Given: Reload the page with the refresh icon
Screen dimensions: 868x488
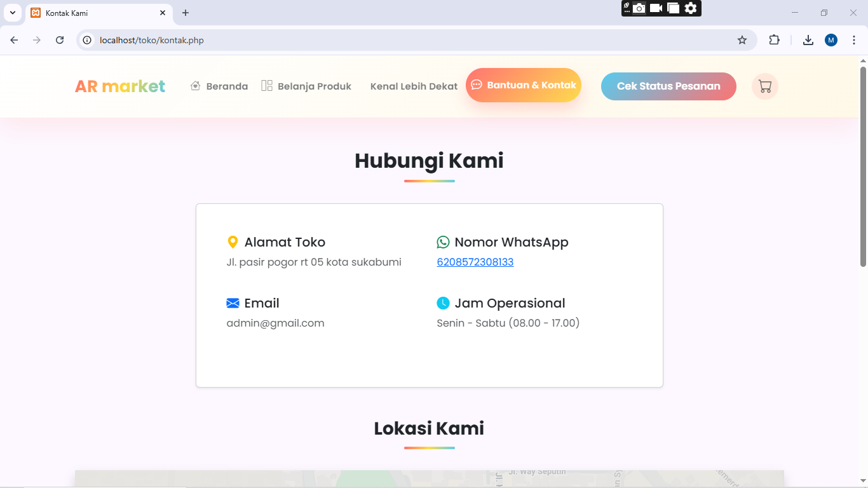Looking at the screenshot, I should [x=60, y=40].
